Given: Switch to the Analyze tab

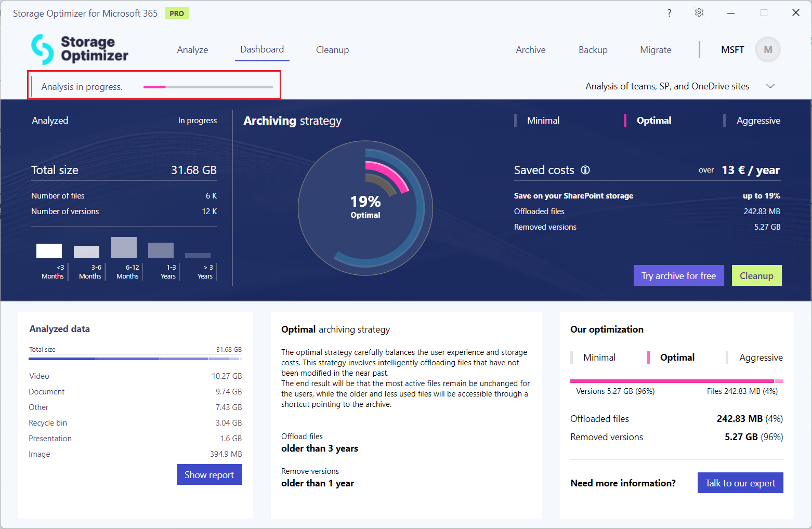Looking at the screenshot, I should [192, 50].
